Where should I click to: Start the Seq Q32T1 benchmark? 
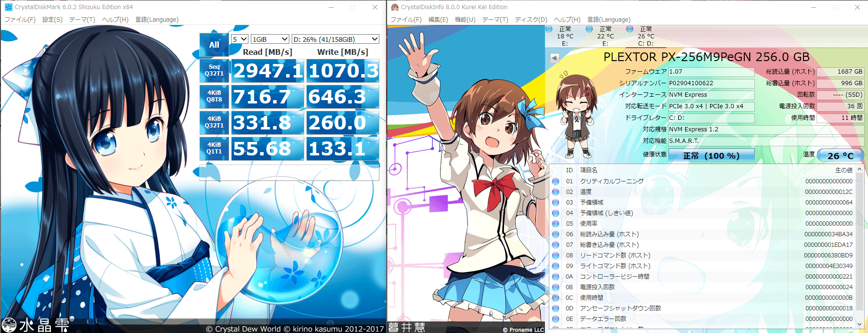click(214, 71)
